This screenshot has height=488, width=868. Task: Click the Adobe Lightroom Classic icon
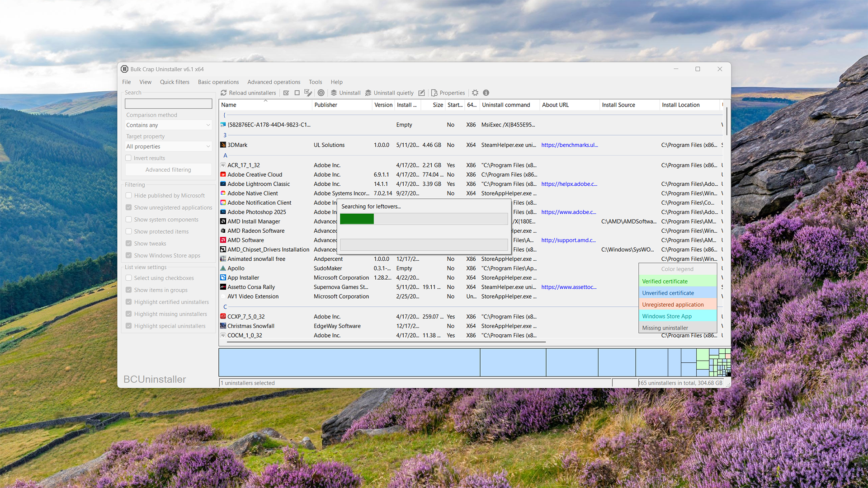pos(223,184)
